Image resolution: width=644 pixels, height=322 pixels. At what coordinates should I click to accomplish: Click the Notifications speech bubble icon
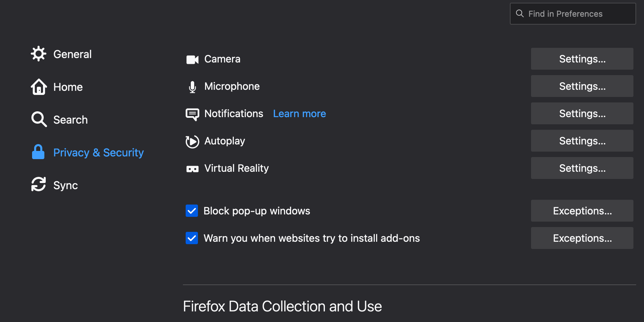pyautogui.click(x=192, y=114)
